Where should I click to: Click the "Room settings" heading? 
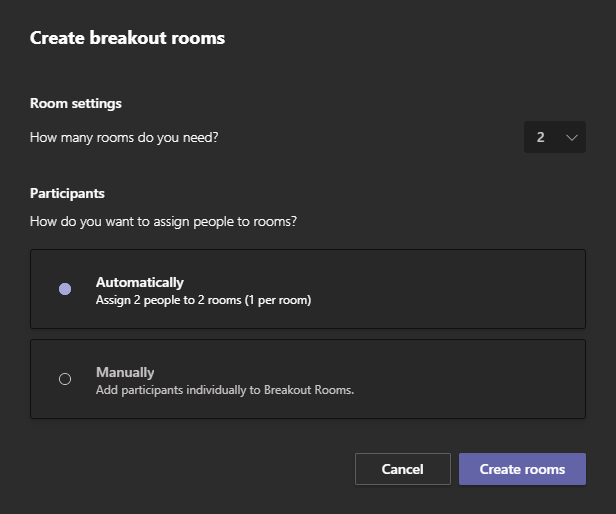pyautogui.click(x=76, y=103)
